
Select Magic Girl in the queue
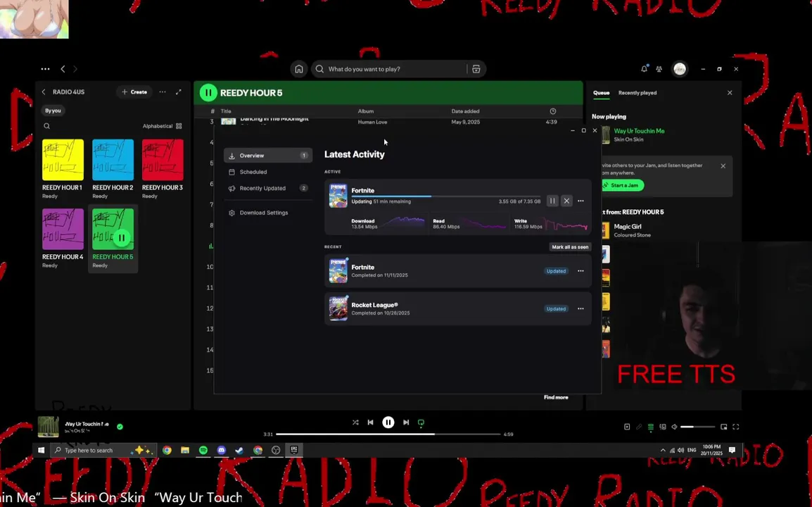tap(628, 227)
